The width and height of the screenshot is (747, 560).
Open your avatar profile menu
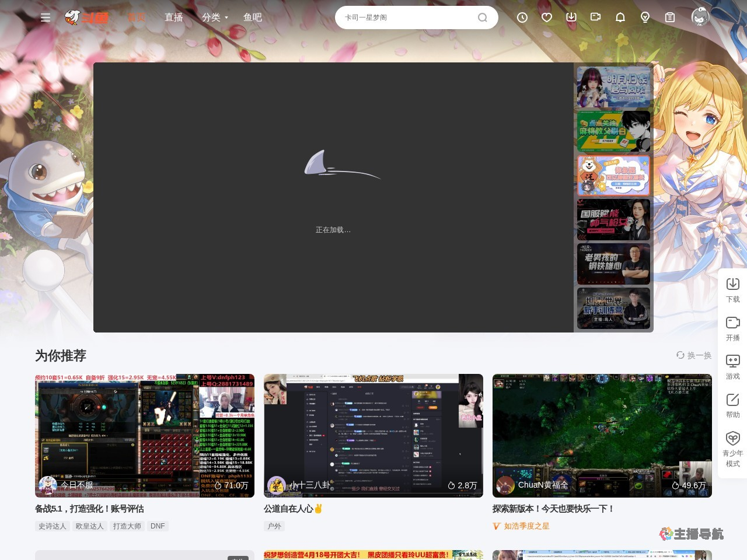click(700, 17)
